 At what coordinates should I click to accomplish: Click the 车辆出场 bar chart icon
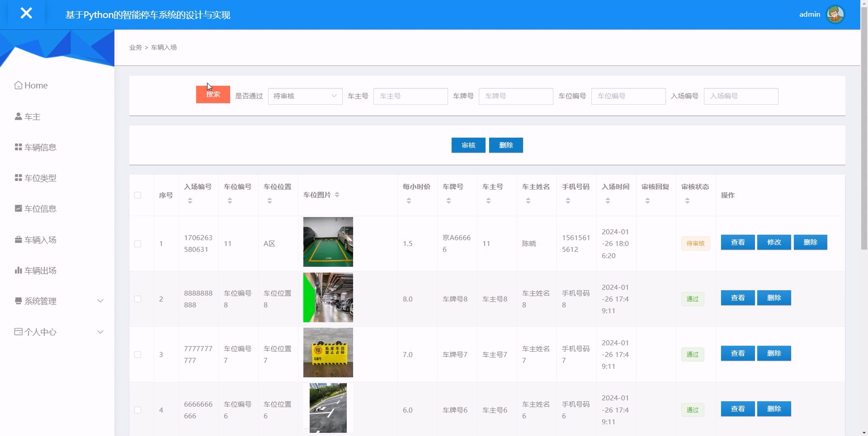(18, 270)
